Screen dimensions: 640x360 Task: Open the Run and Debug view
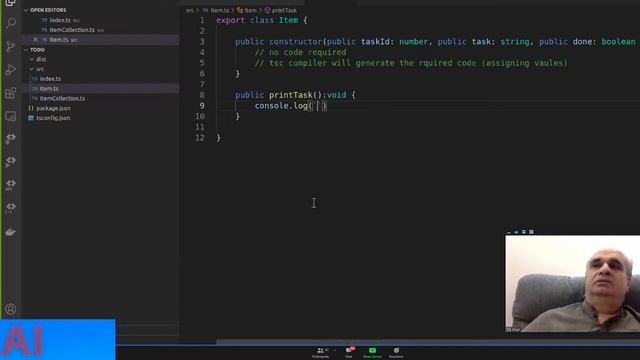click(x=11, y=70)
